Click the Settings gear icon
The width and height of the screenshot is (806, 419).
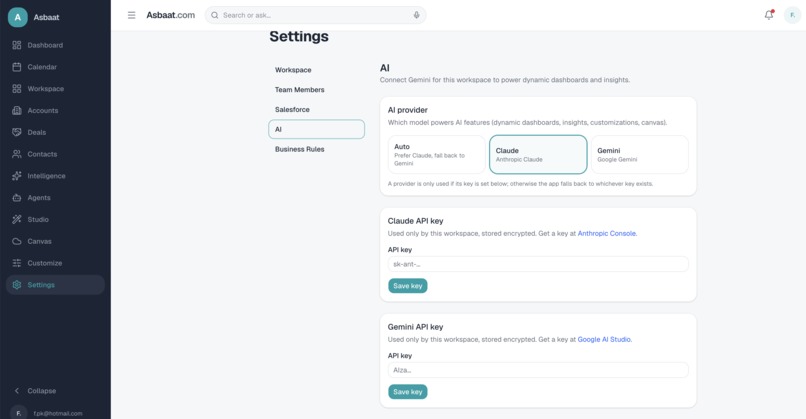(x=17, y=285)
